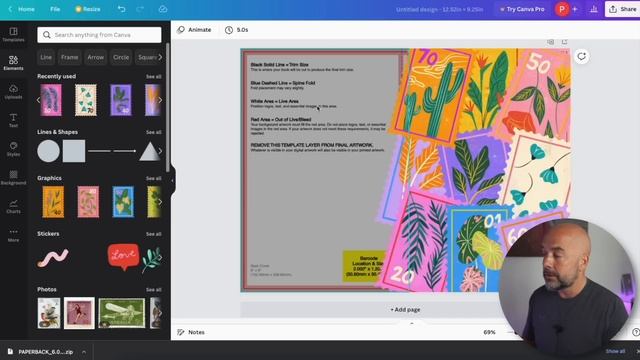Screen dimensions: 640x360
Task: Open the Templates tab in sidebar
Action: pyautogui.click(x=13, y=35)
